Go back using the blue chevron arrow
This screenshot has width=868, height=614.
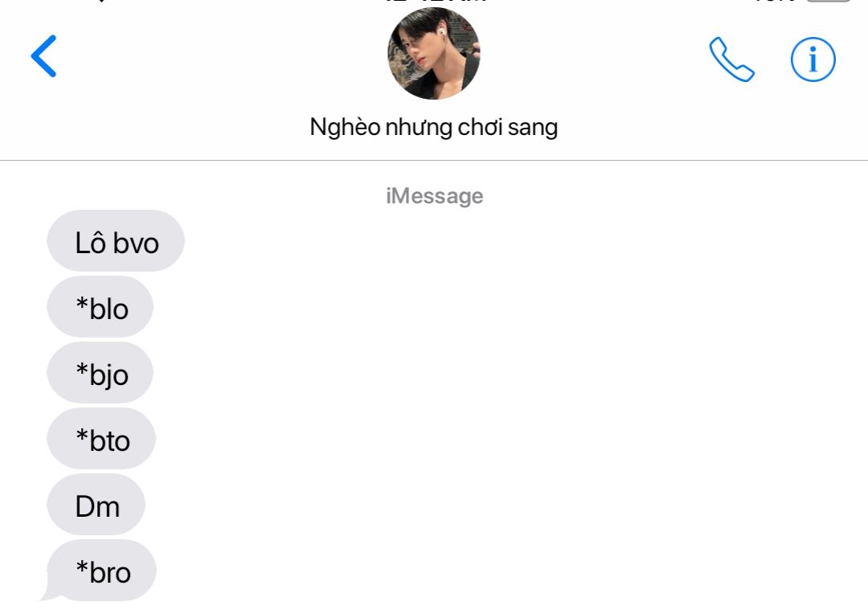point(43,56)
